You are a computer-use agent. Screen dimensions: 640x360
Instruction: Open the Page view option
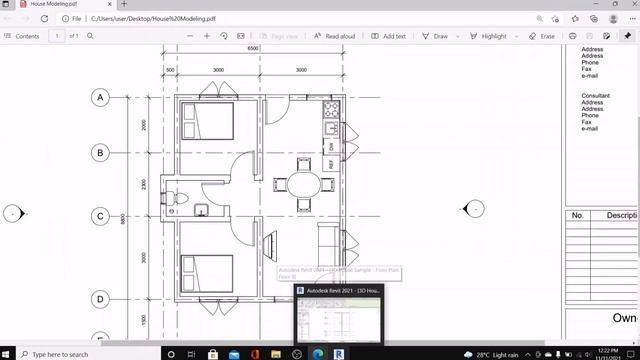coord(279,36)
